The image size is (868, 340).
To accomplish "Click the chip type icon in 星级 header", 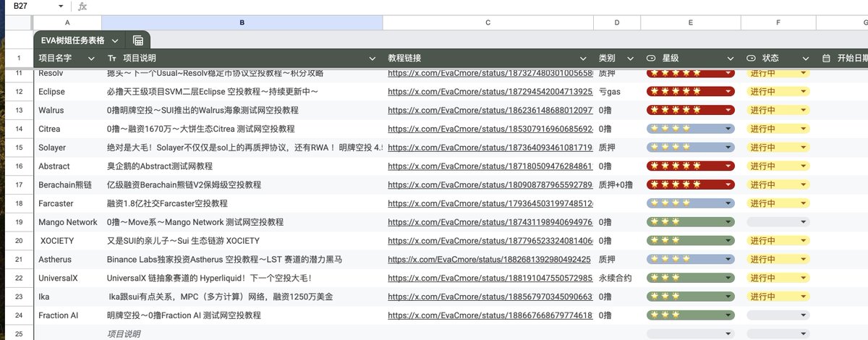I will (x=651, y=58).
